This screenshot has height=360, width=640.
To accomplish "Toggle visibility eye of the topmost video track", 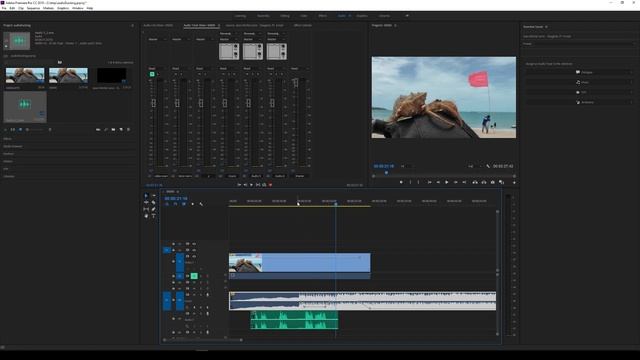I will pos(194,244).
